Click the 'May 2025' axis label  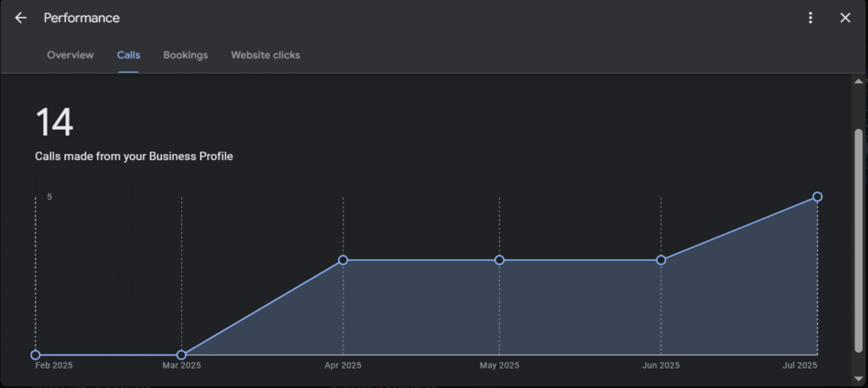click(x=499, y=366)
